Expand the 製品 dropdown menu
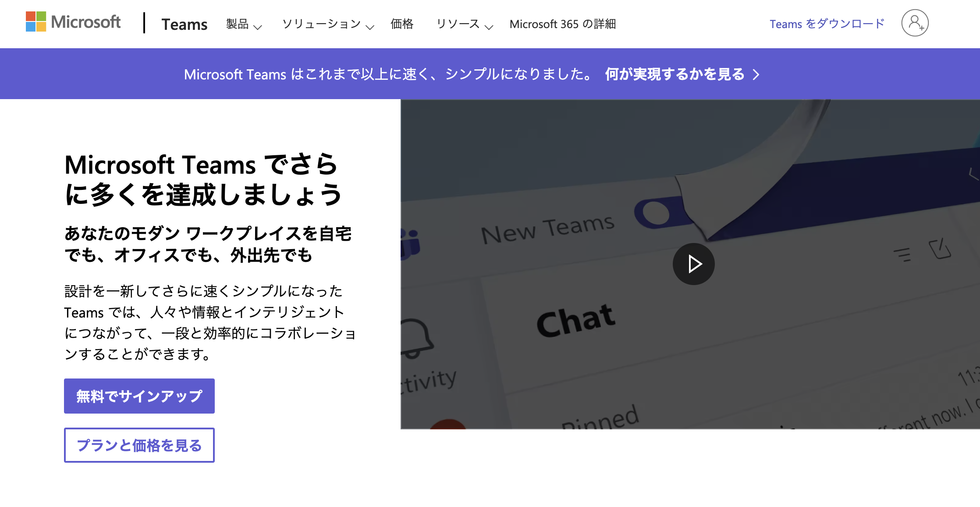980x507 pixels. [244, 24]
